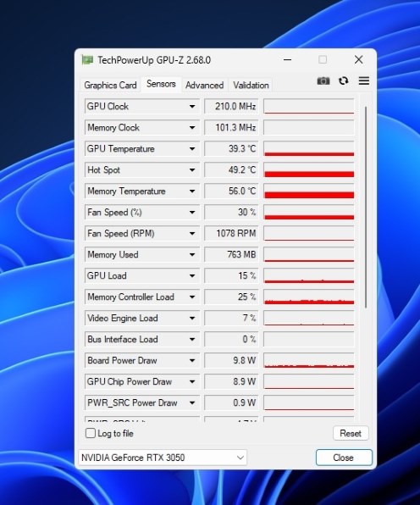Click the 30 % fan speed value
This screenshot has height=505, width=420.
[231, 212]
